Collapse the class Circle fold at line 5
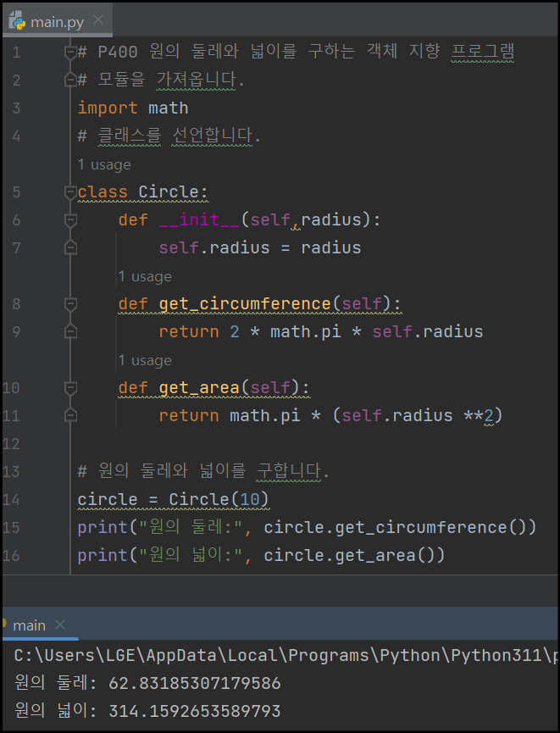Image resolution: width=560 pixels, height=733 pixels. (70, 192)
